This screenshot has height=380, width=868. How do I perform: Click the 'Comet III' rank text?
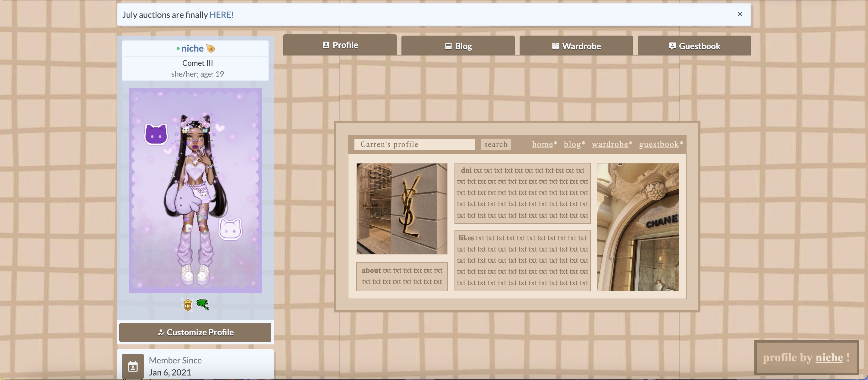pyautogui.click(x=197, y=63)
